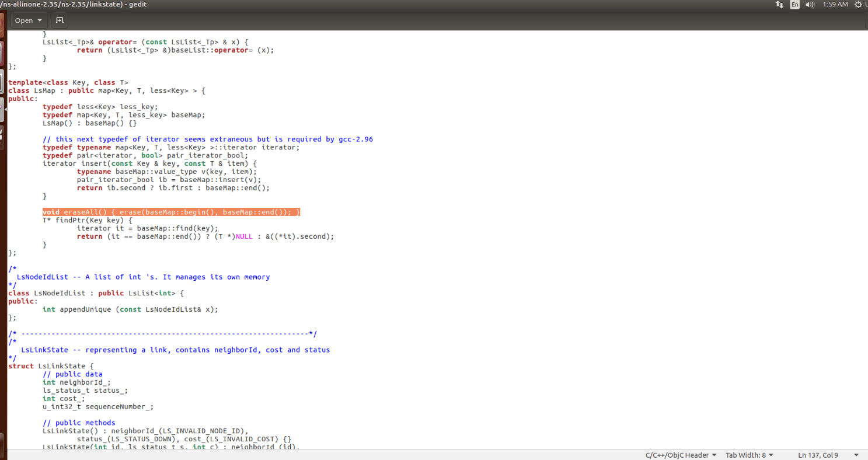This screenshot has width=868, height=460.
Task: Click the 'struct LsLinkState {' line
Action: (x=51, y=366)
